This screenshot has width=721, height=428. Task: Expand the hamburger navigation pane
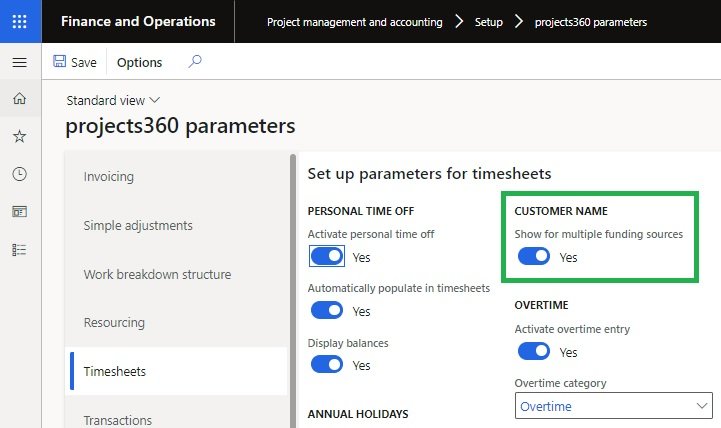coord(20,63)
